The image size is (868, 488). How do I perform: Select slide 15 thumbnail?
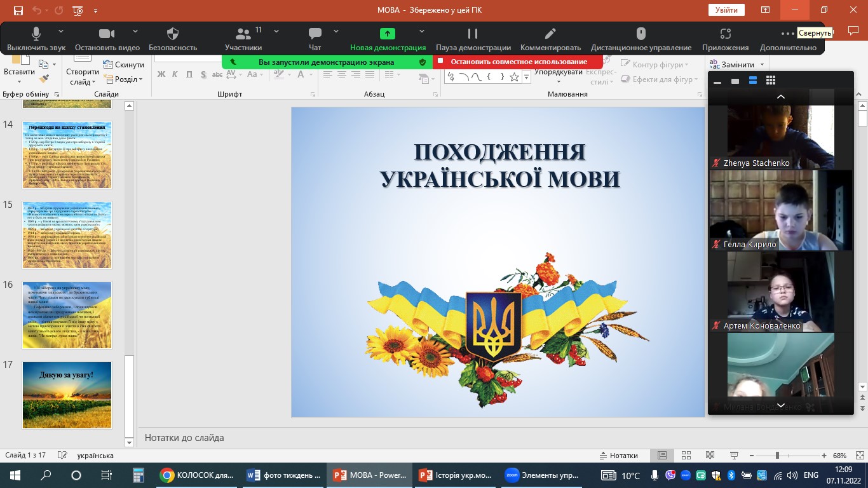tap(67, 235)
